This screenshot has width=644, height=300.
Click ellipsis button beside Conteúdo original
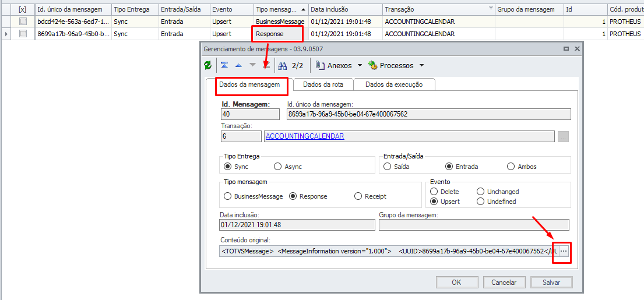click(x=564, y=250)
